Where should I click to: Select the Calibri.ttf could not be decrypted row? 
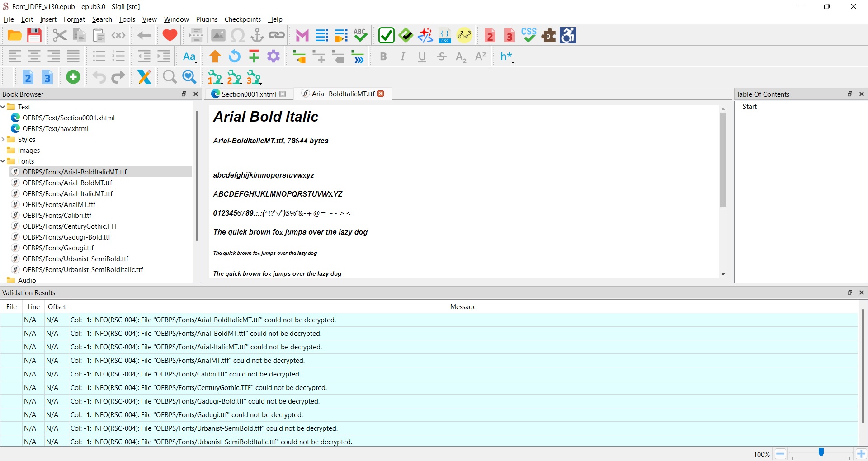point(429,374)
